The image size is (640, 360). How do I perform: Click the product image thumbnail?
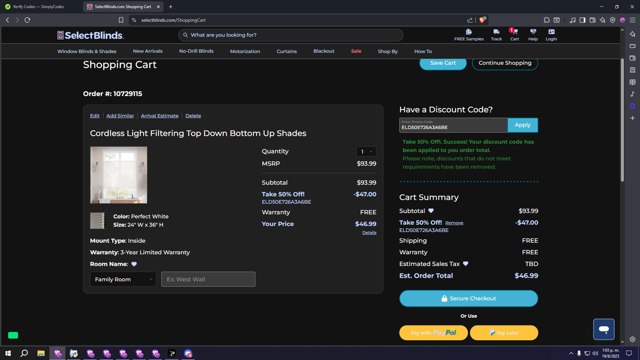[x=118, y=175]
